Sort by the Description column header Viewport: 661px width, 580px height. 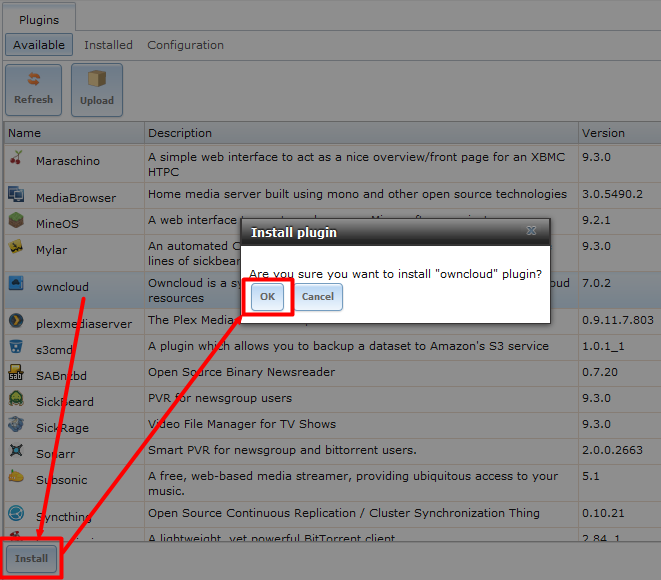[x=361, y=133]
